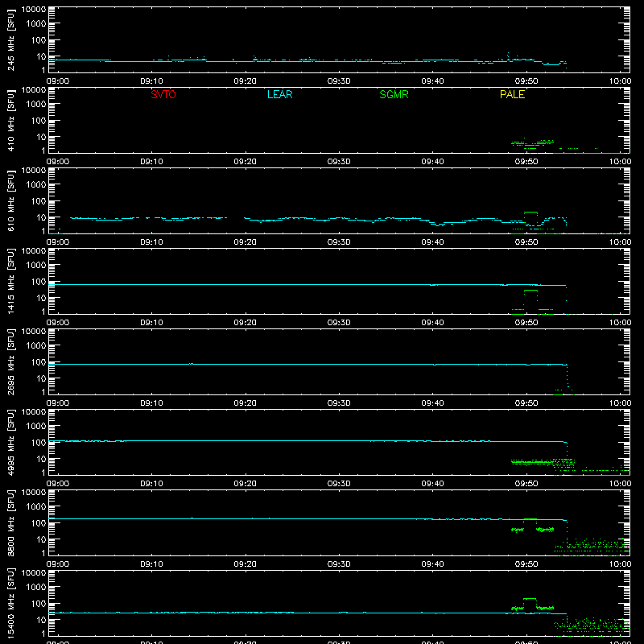Screen dimensions: 644x644
Task: Select the 245 MHz [SFU] axis title
Action: coord(11,39)
